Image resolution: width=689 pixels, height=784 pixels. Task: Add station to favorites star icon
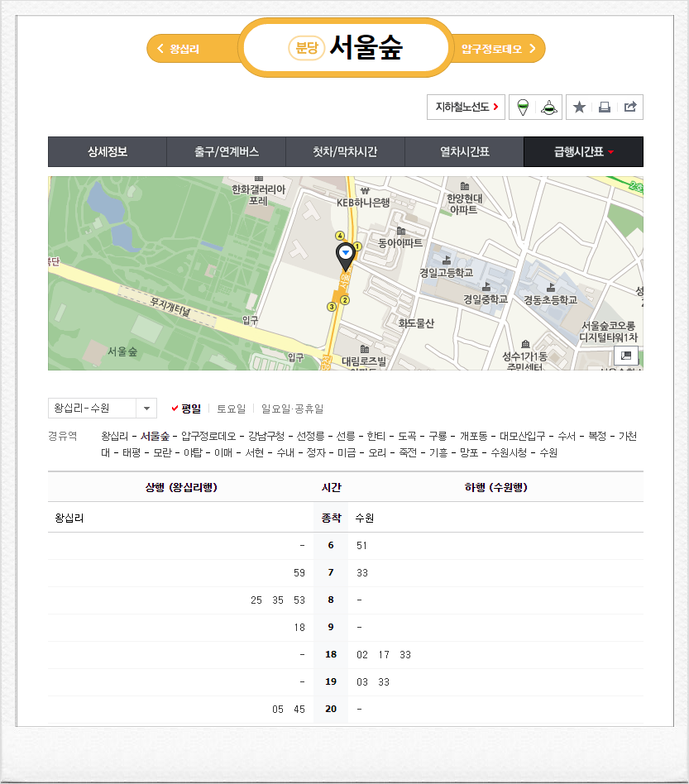click(x=579, y=107)
